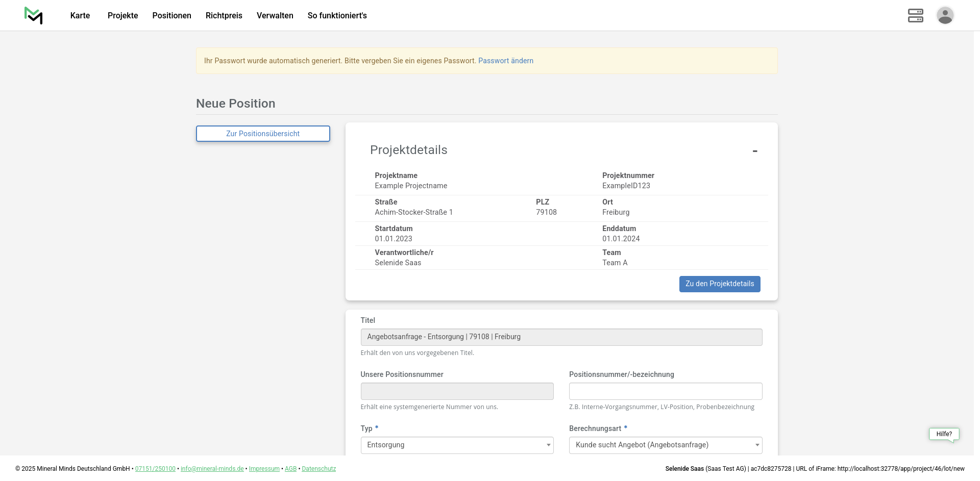Expand the Berechnungsart dropdown
Viewport: 980px width, 481px height.
click(665, 445)
